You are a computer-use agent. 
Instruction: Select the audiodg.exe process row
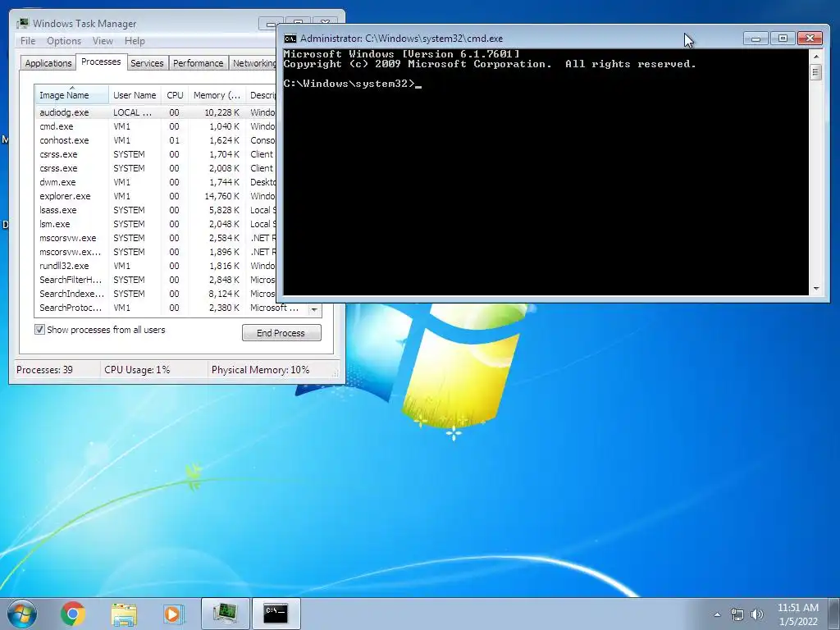pyautogui.click(x=155, y=112)
